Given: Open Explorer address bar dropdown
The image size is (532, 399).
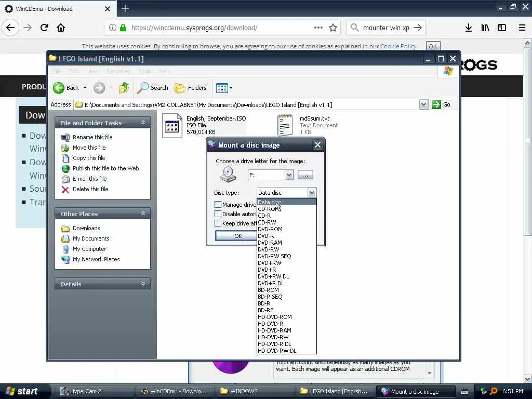Looking at the screenshot, I should tap(423, 104).
